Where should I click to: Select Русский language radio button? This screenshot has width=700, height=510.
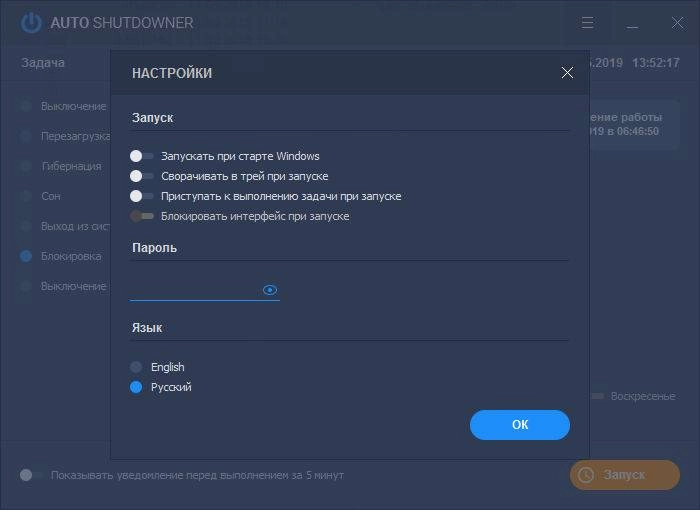pos(136,387)
